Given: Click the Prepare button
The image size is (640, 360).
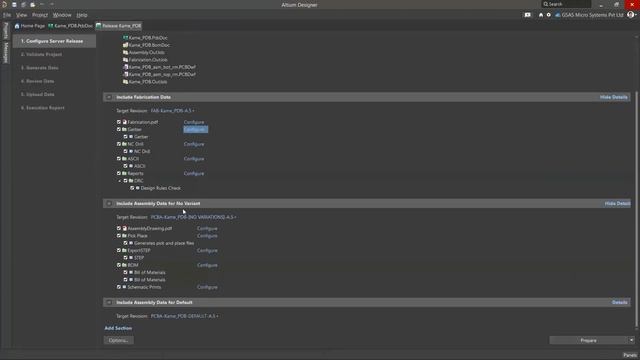Looking at the screenshot, I should pos(588,340).
